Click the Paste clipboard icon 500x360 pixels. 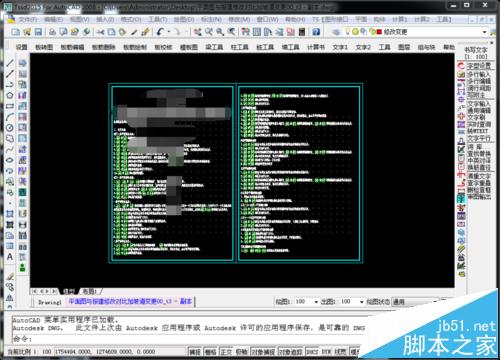coord(122,32)
